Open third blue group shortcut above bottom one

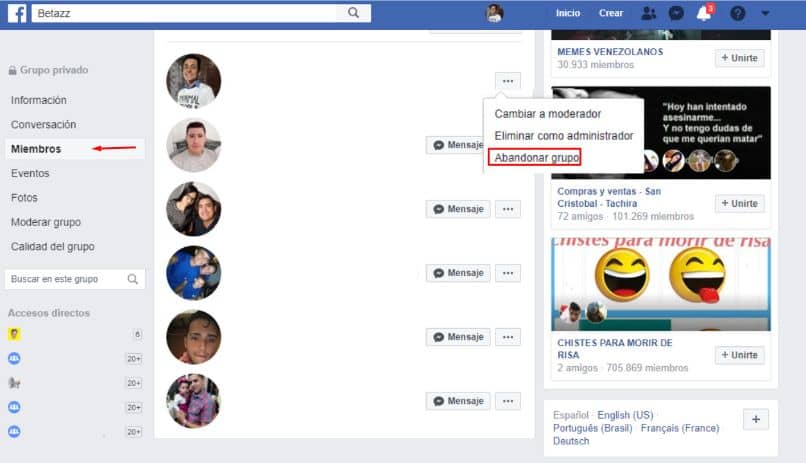[14, 408]
